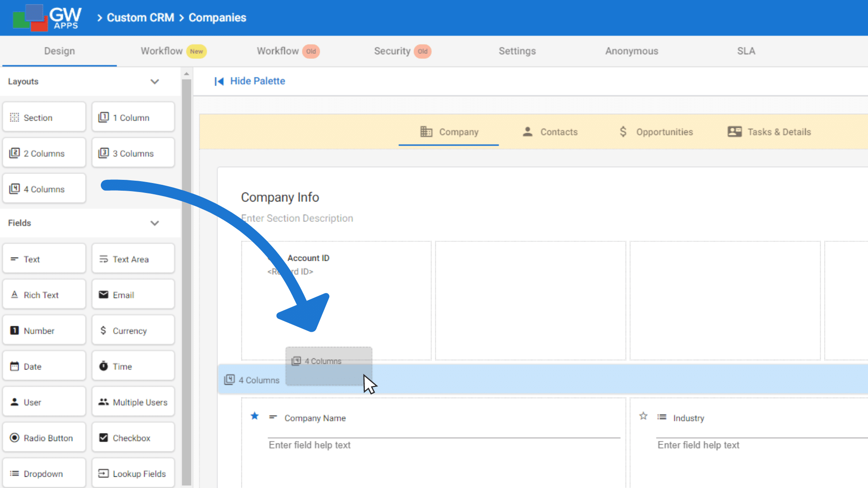
Task: Expand the Layouts section chevron
Action: pyautogui.click(x=155, y=82)
